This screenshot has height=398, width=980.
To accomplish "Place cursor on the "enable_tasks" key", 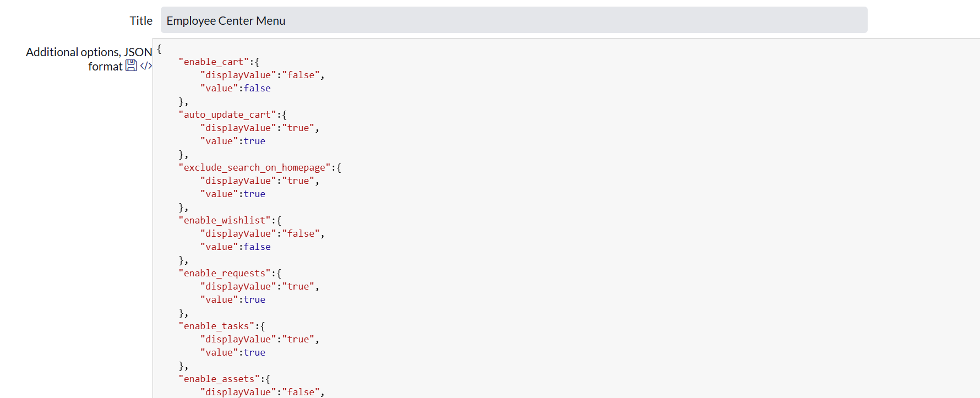I will 216,326.
